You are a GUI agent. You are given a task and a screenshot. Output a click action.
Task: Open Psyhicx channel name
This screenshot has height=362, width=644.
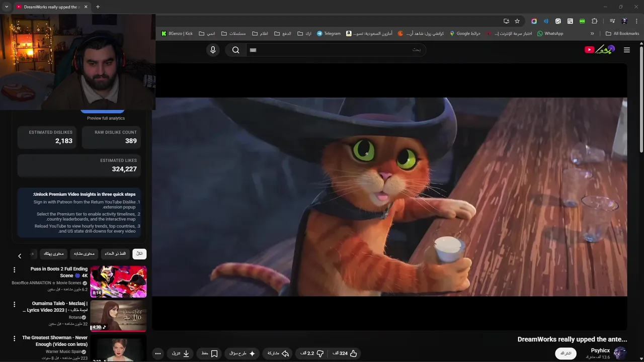click(x=600, y=350)
